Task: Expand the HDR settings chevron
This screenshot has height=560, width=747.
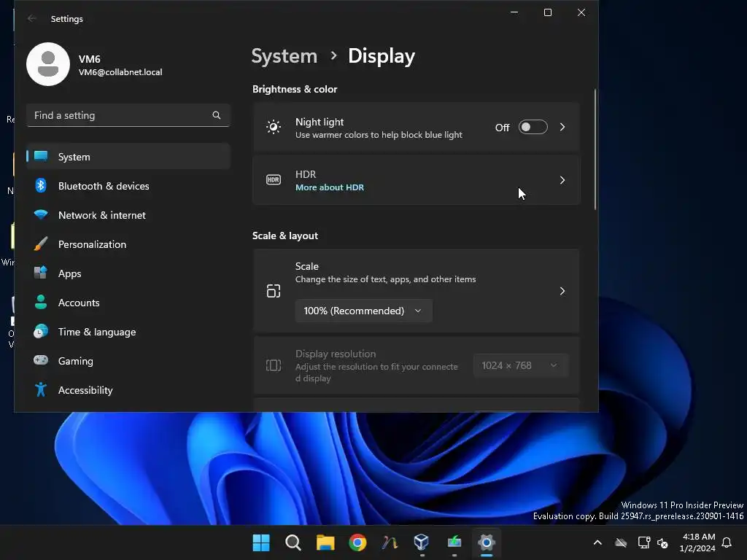Action: (x=562, y=180)
